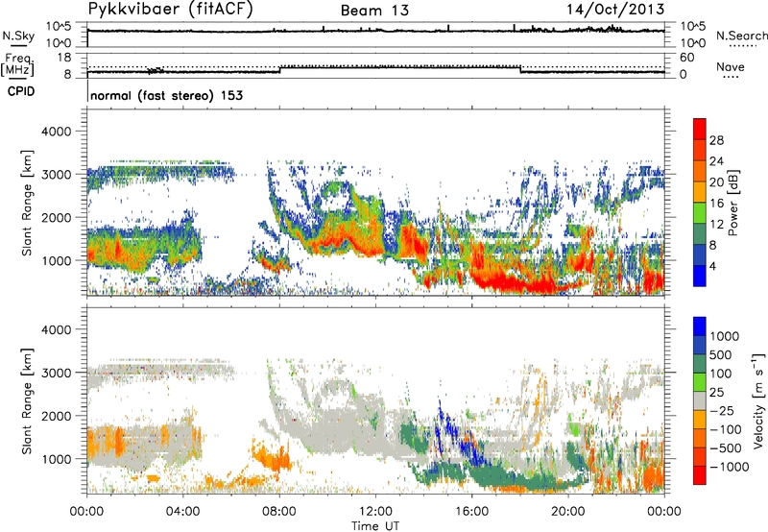Click the power panel 'Slant Range [km]' label
Viewport: 768px width, 532px height.
(27, 203)
